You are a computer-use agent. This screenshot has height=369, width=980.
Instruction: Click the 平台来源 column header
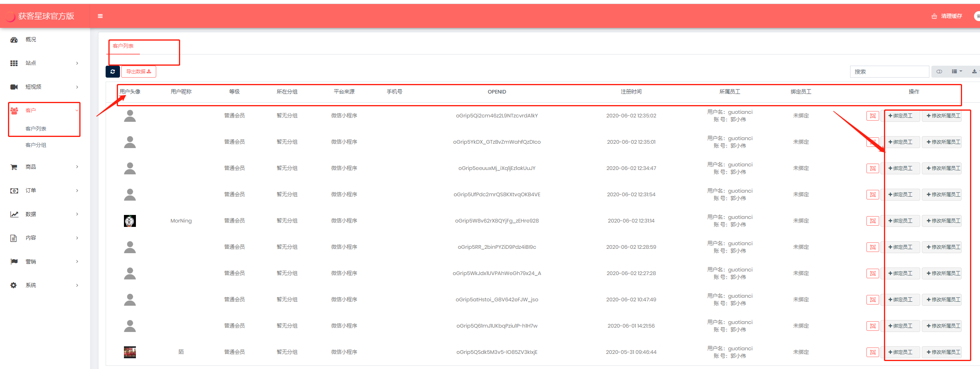pos(344,92)
